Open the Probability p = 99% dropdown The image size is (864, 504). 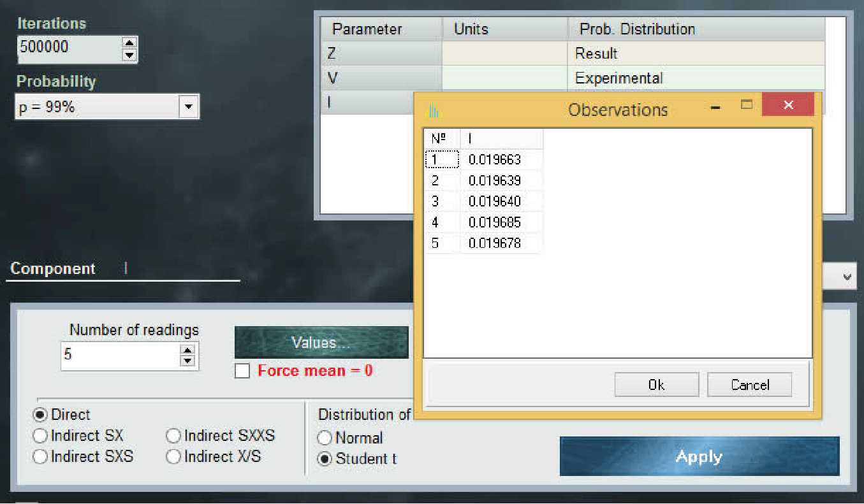point(187,107)
